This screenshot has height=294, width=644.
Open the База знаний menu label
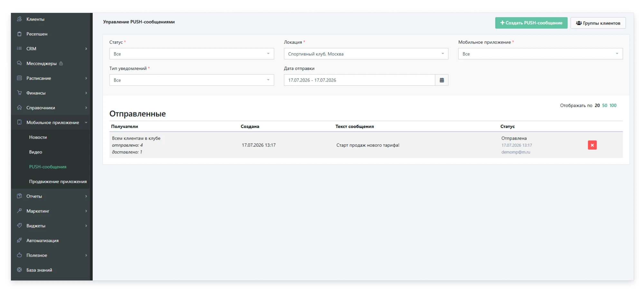39,270
